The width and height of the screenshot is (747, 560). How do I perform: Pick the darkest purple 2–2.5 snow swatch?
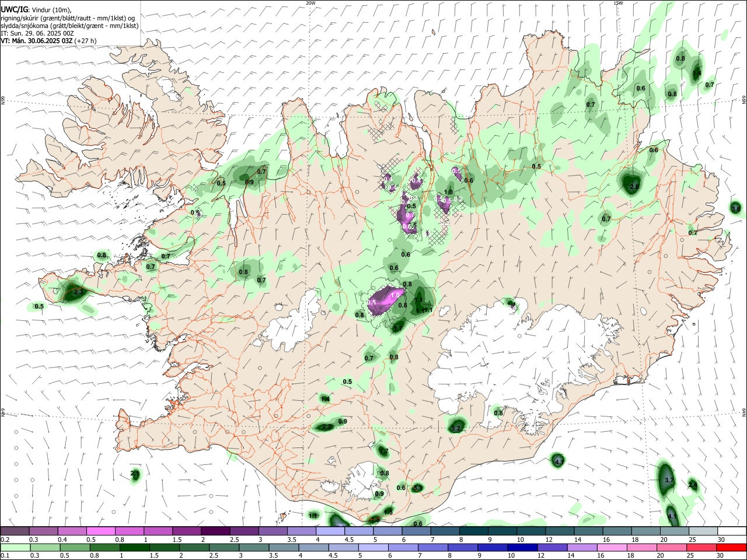215,531
